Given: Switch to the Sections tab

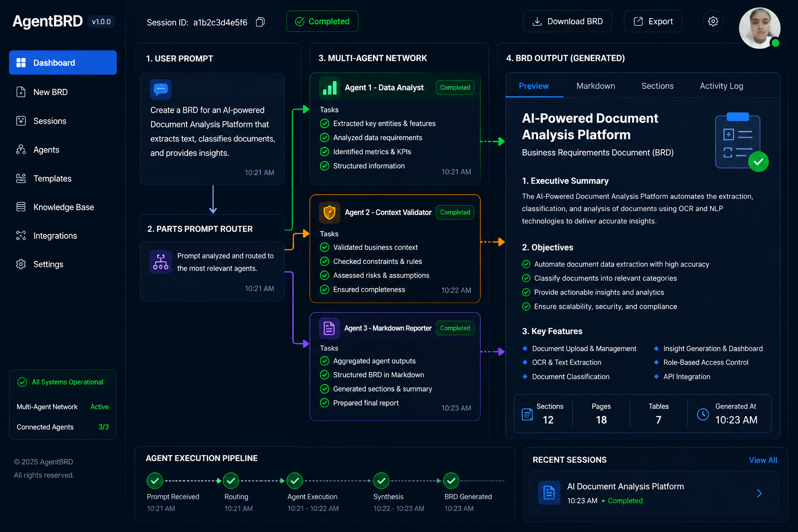Looking at the screenshot, I should pyautogui.click(x=657, y=86).
